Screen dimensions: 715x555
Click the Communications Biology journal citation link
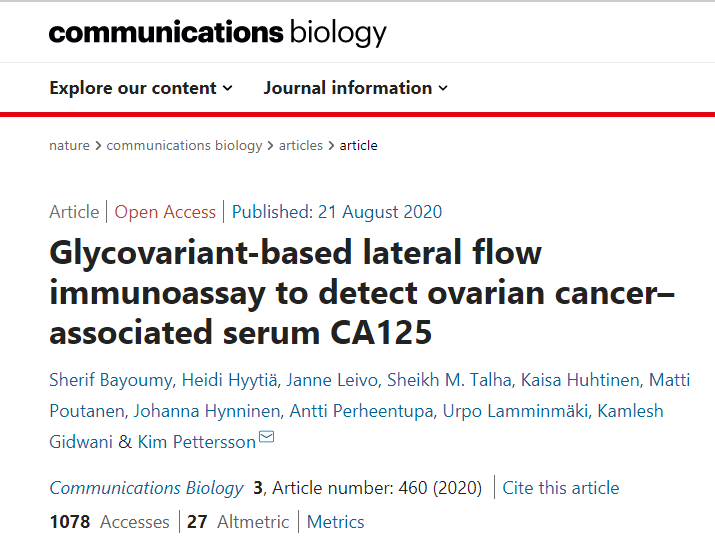(146, 488)
